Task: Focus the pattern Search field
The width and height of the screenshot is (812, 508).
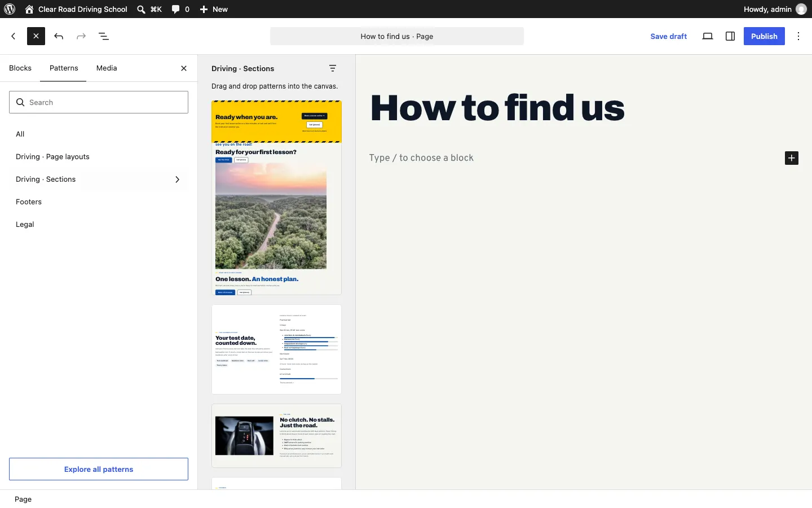Action: coord(99,102)
